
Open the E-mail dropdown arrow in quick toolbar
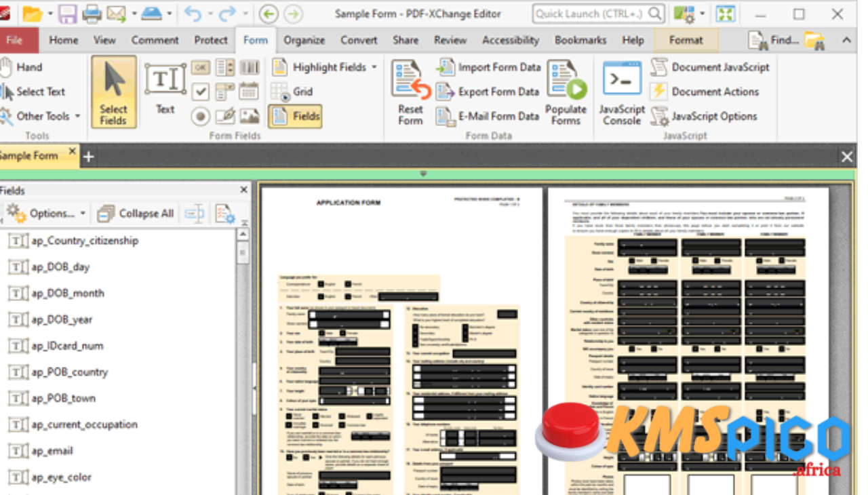tap(134, 14)
